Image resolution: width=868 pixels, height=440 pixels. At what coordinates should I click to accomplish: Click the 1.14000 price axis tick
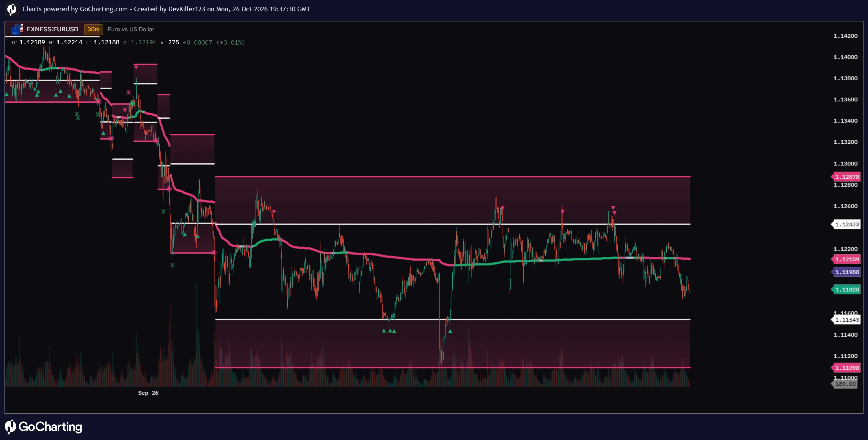pyautogui.click(x=845, y=57)
